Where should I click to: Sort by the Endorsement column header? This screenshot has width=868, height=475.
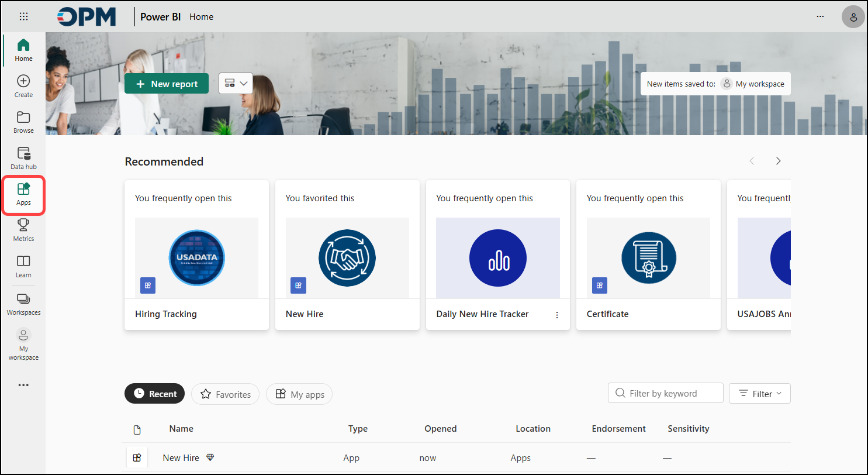click(618, 429)
